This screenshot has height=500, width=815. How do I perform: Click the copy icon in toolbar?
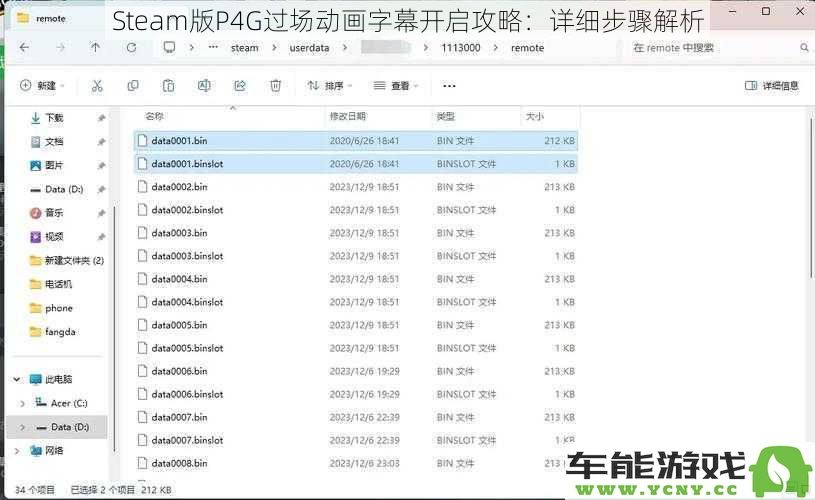pyautogui.click(x=133, y=86)
